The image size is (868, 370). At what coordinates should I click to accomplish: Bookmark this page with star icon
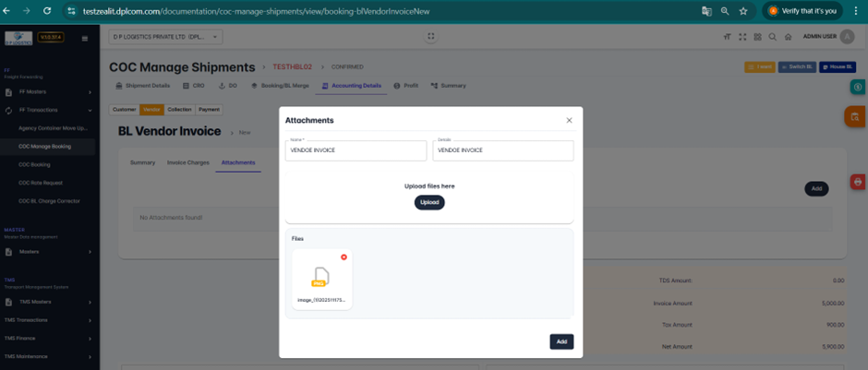coord(742,11)
